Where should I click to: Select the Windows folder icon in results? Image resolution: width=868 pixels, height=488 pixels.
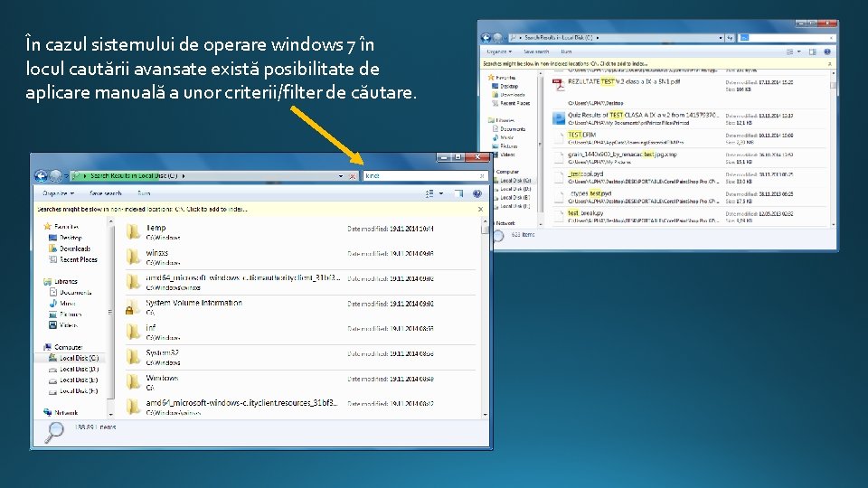[x=133, y=381]
